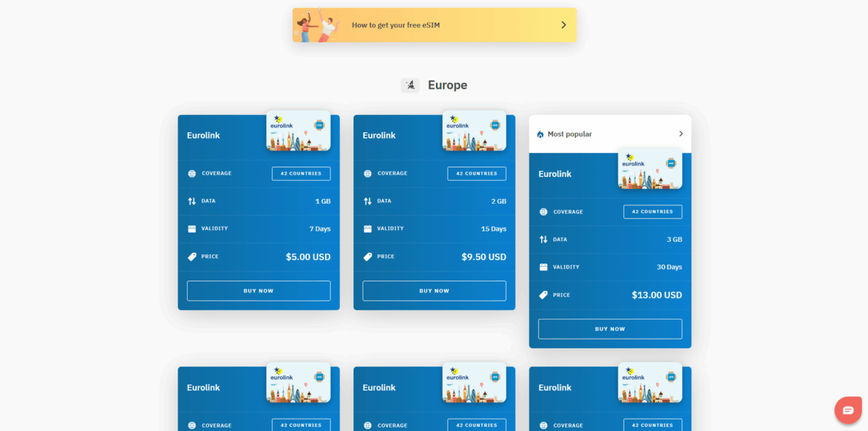Open the How to get your free eSIM banner

tap(434, 25)
